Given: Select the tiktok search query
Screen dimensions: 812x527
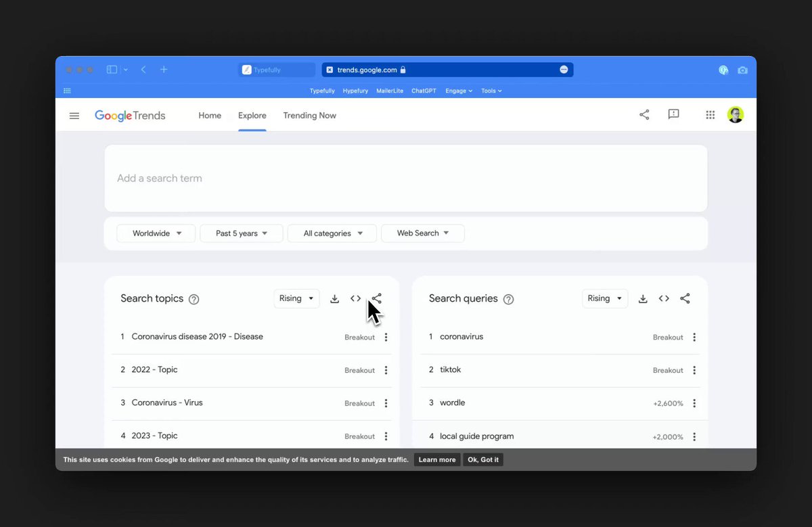Looking at the screenshot, I should point(450,370).
